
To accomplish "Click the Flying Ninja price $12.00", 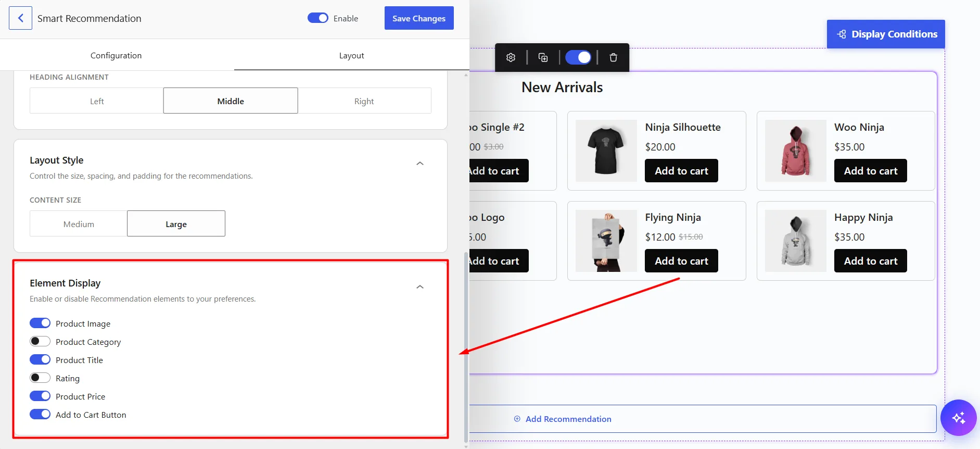I will coord(660,237).
